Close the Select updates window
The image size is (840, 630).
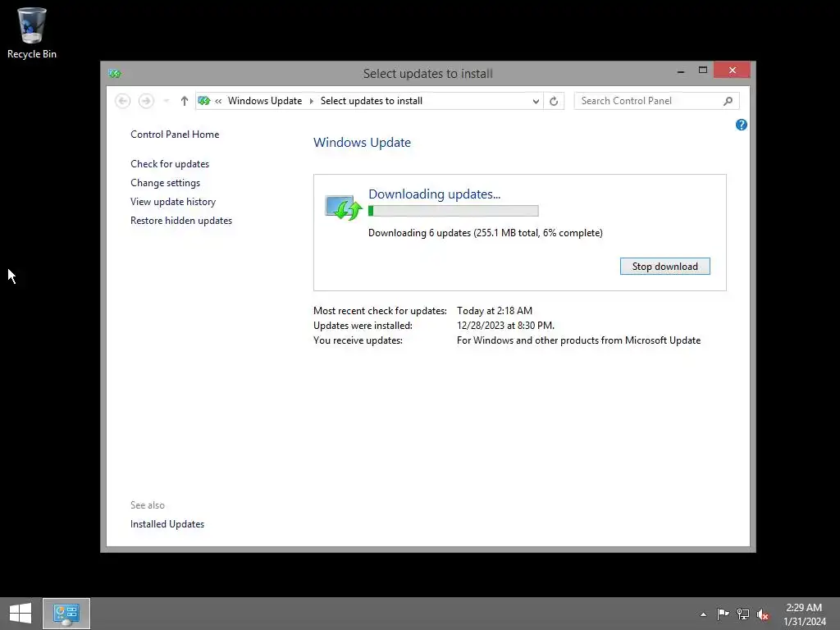[x=732, y=71]
